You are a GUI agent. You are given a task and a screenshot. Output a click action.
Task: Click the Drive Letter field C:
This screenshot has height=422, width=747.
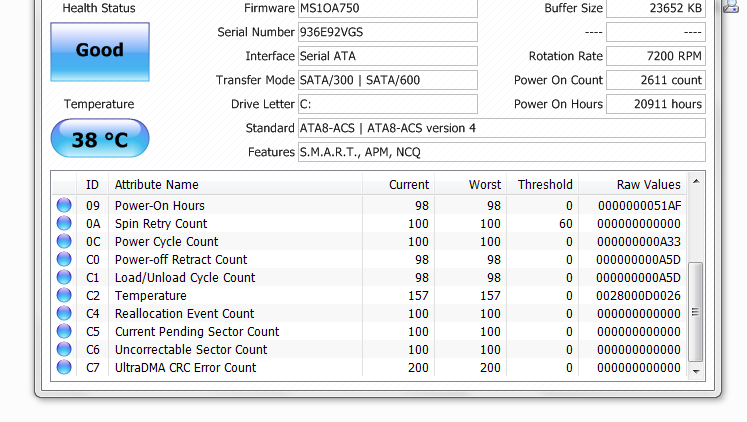click(x=388, y=104)
